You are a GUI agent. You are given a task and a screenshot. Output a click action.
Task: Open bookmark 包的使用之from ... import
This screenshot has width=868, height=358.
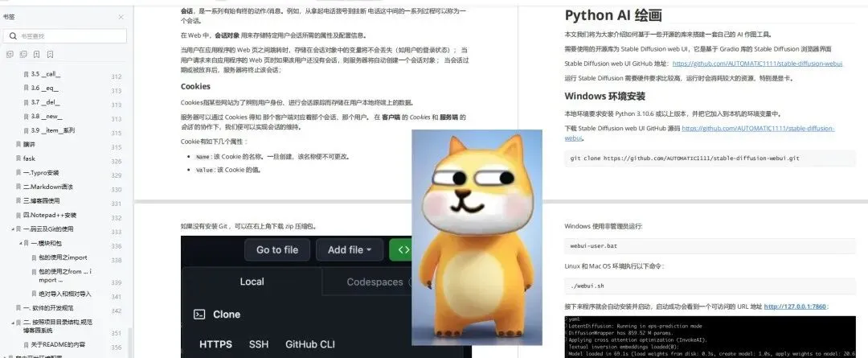[65, 275]
